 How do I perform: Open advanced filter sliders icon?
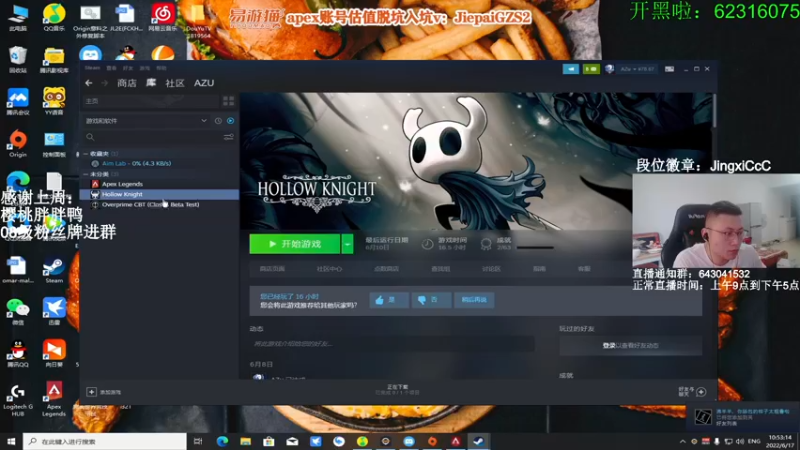click(x=229, y=137)
